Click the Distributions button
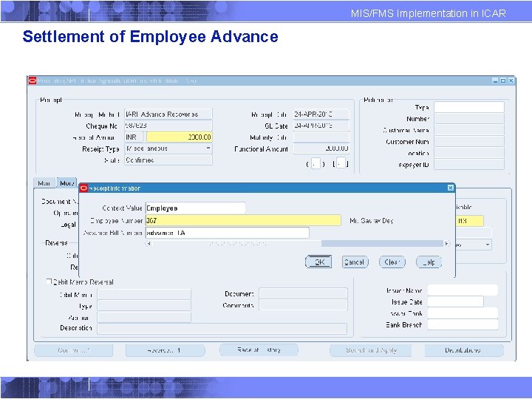This screenshot has width=532, height=399. [464, 350]
